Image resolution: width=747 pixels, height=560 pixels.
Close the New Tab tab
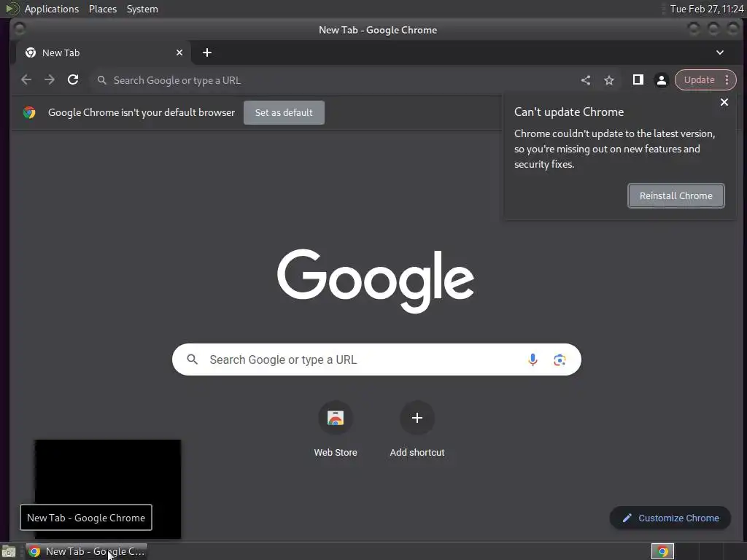[179, 52]
